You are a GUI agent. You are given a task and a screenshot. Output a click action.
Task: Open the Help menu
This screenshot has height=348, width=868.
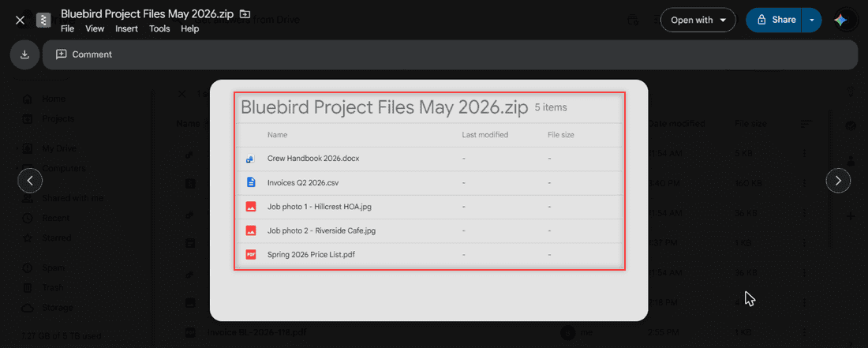190,28
